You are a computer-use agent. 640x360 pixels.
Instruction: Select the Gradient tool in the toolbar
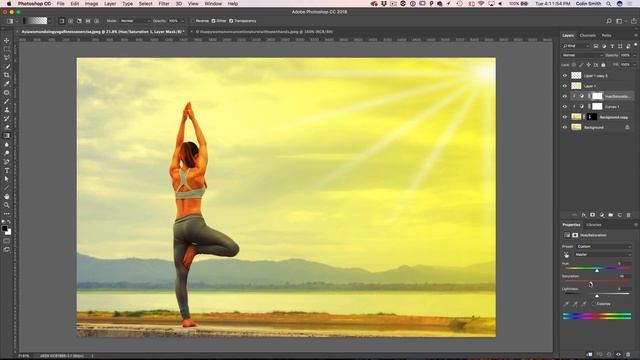pyautogui.click(x=7, y=136)
